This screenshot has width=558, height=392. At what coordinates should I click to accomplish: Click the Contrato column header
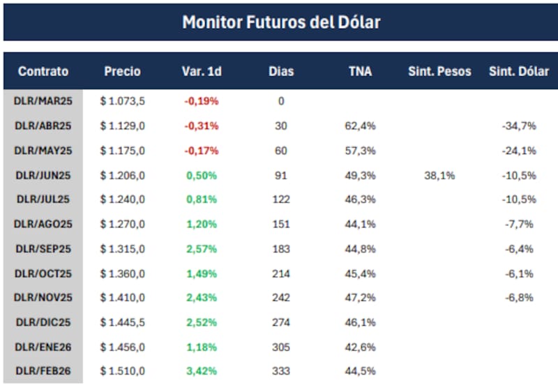(x=43, y=71)
